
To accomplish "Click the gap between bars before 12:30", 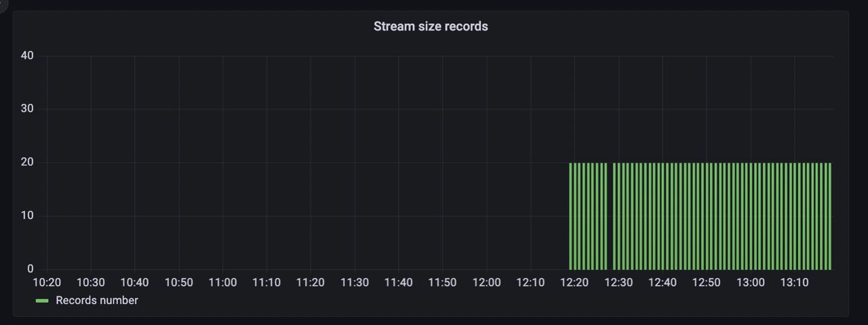I will tap(610, 217).
